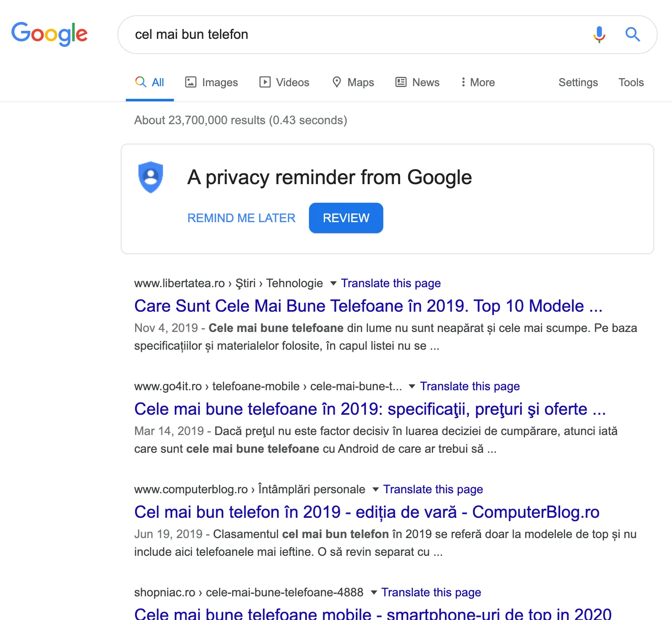
Task: Click REMIND ME LATER
Action: coord(241,218)
